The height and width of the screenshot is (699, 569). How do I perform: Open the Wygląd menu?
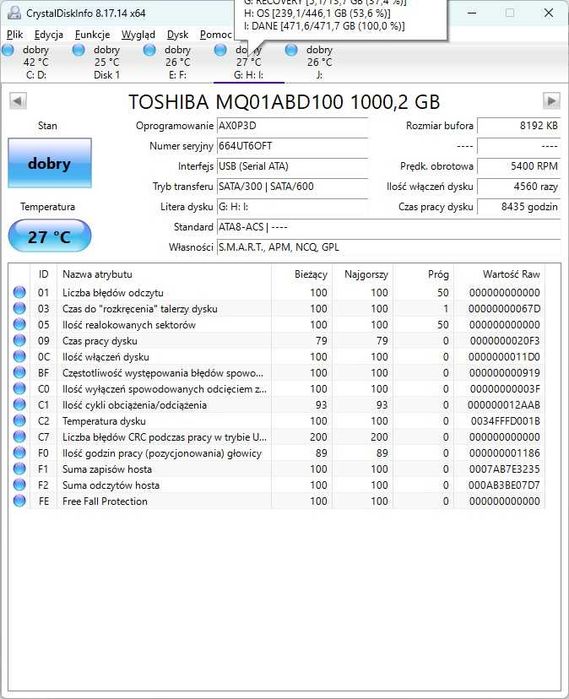(138, 35)
